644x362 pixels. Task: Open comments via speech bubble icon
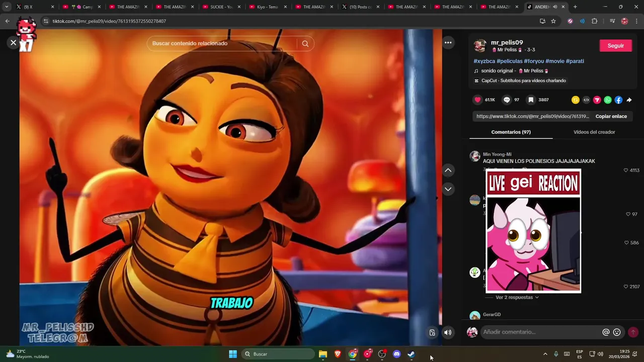pos(507,100)
